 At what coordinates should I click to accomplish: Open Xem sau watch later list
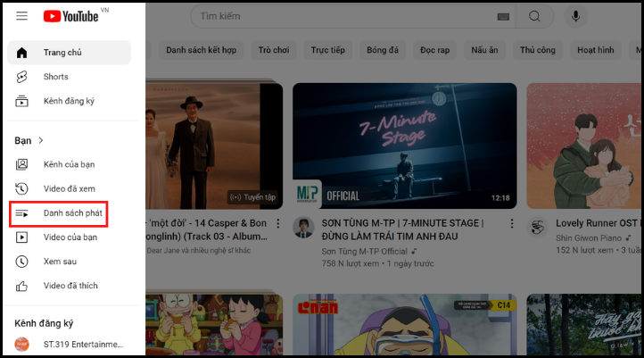[69, 262]
